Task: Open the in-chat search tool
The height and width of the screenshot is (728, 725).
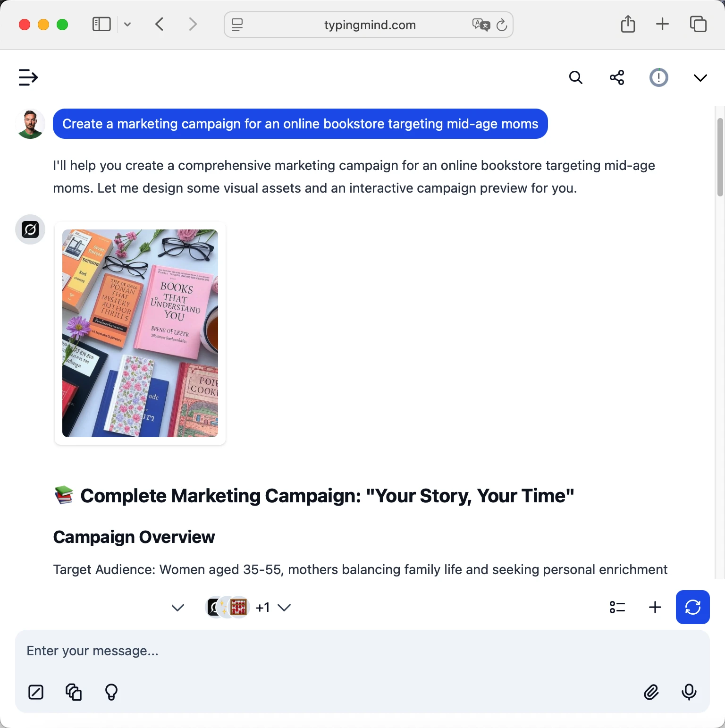Action: [575, 77]
